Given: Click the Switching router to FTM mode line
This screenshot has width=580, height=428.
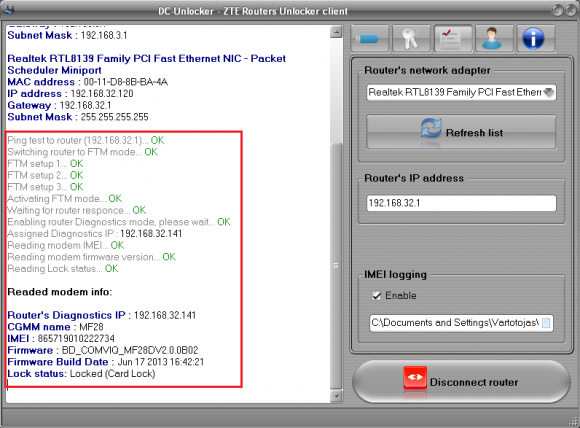Looking at the screenshot, I should coord(82,152).
